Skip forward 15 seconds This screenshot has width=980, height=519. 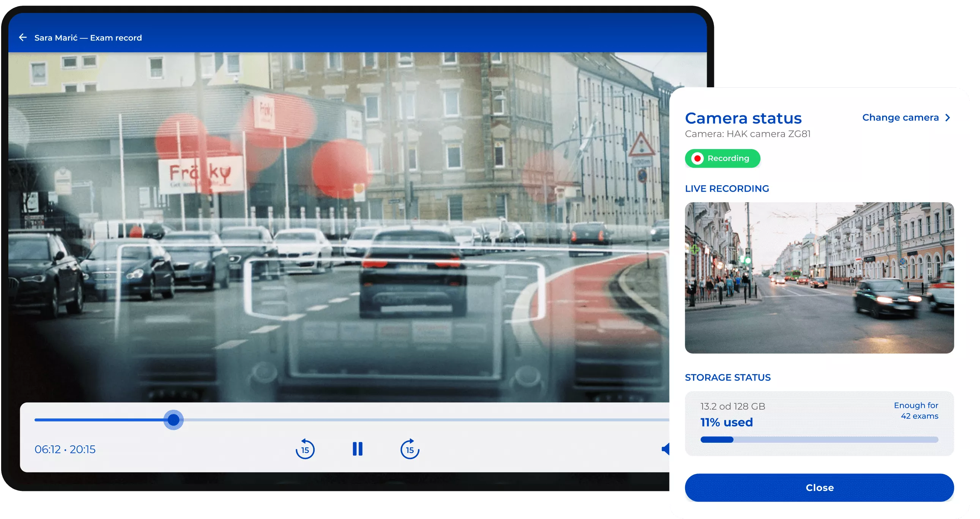[x=410, y=450]
